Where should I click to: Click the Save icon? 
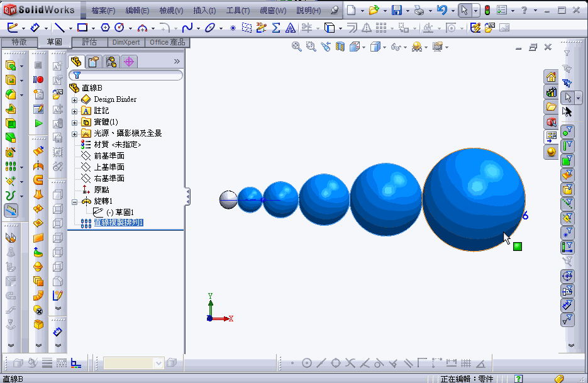pyautogui.click(x=397, y=10)
